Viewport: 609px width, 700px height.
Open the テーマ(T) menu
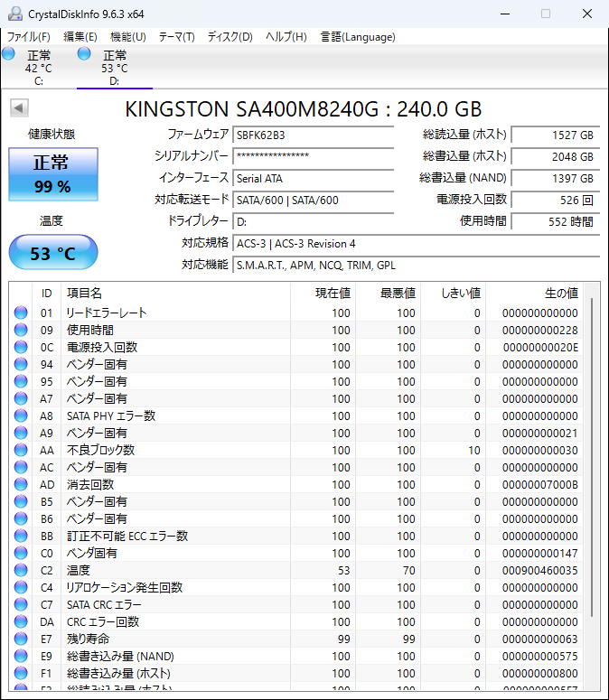[x=177, y=37]
